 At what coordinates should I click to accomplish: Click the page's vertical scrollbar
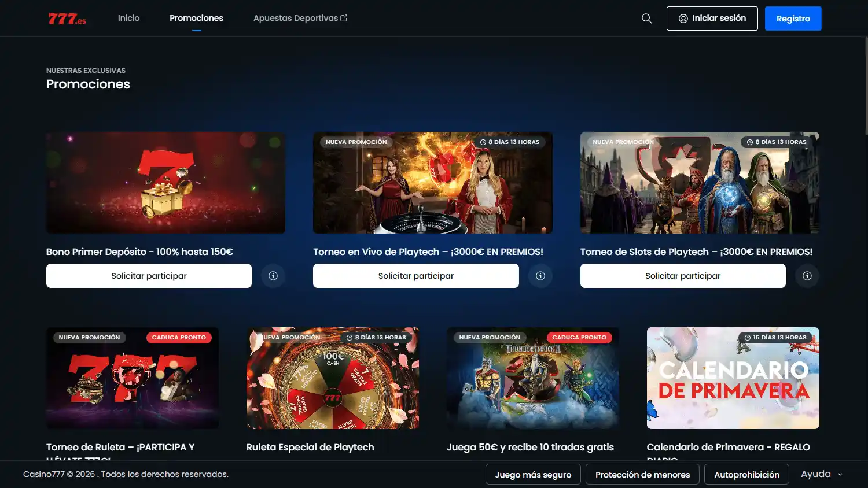coord(866,87)
